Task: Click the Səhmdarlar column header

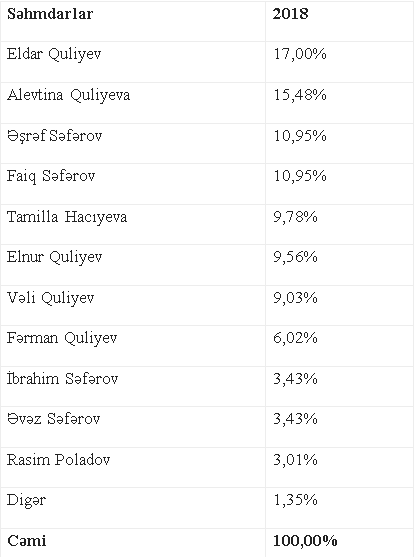Action: tap(50, 14)
